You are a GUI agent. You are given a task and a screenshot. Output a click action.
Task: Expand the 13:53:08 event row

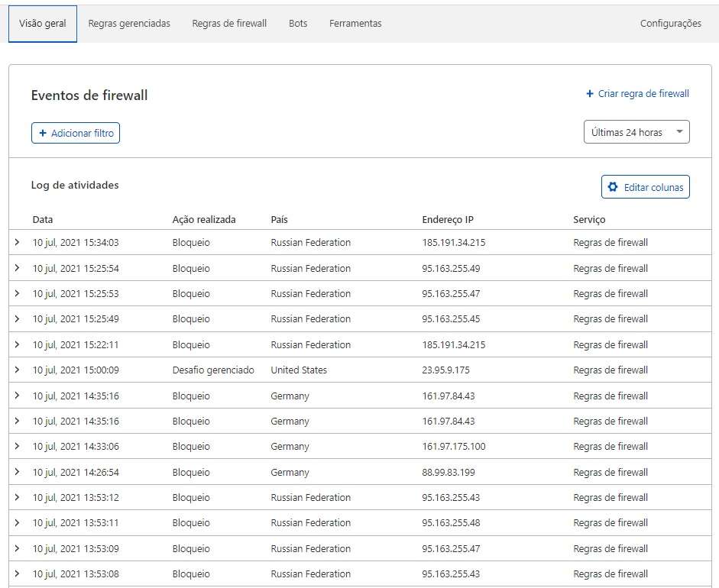pyautogui.click(x=17, y=573)
